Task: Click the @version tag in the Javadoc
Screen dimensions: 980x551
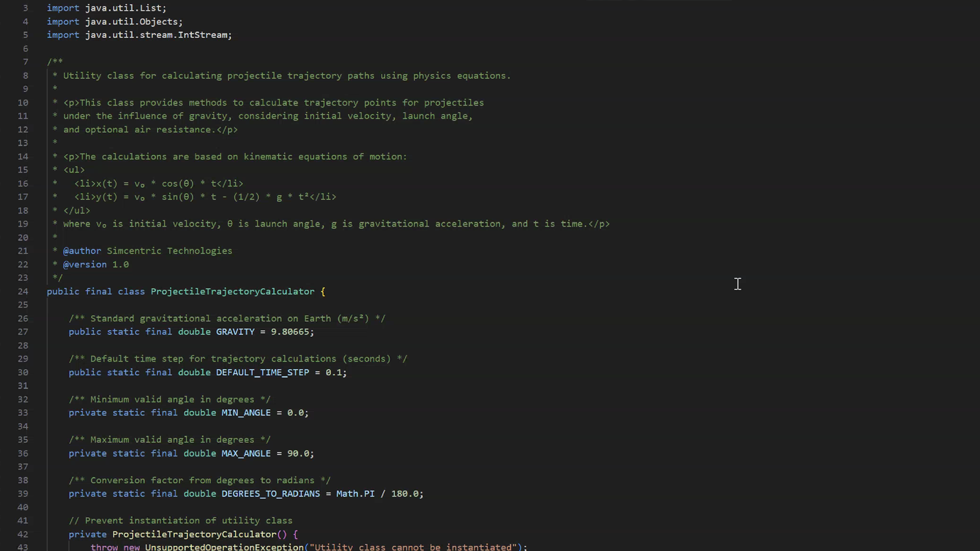Action: click(x=84, y=264)
